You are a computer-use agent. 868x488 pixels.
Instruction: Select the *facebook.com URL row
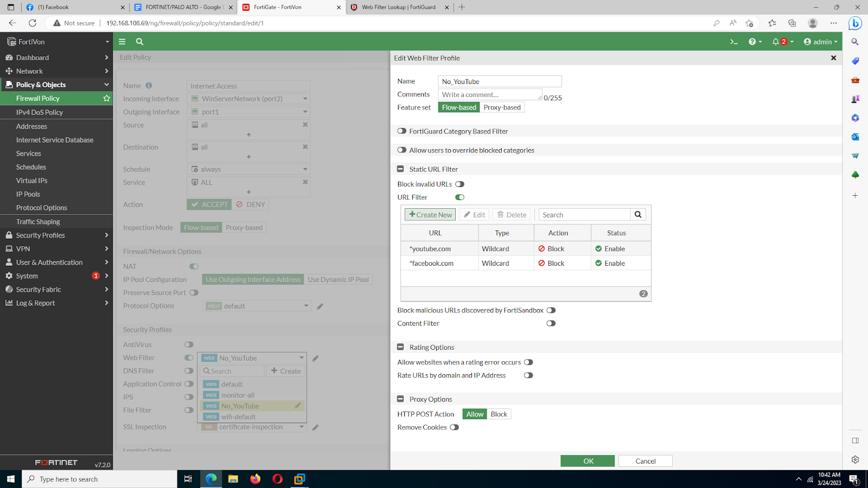pyautogui.click(x=526, y=264)
